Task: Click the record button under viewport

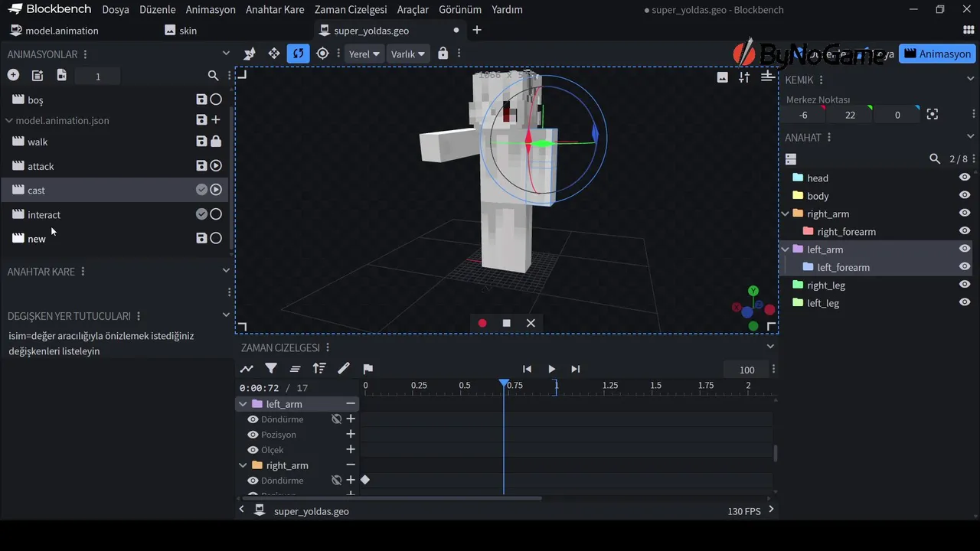Action: [482, 323]
